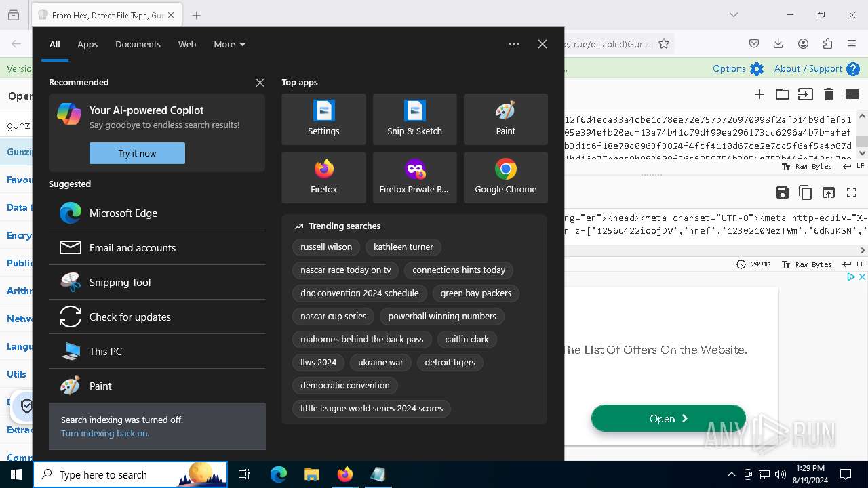This screenshot has height=488, width=868.
Task: Select Check for updates suggestion
Action: (157, 317)
